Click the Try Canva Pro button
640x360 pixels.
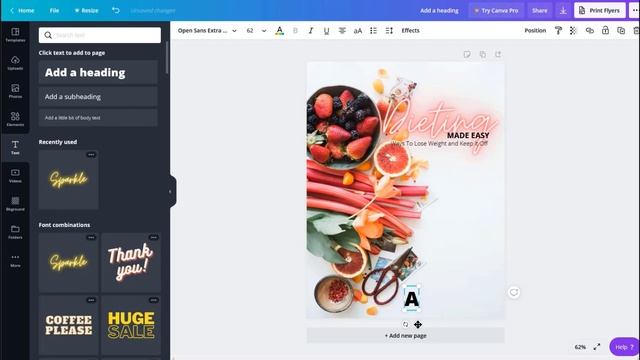click(x=496, y=11)
